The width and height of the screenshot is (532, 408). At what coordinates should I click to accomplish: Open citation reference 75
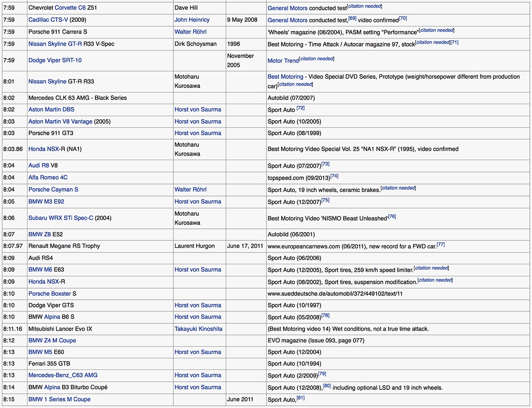tap(325, 200)
